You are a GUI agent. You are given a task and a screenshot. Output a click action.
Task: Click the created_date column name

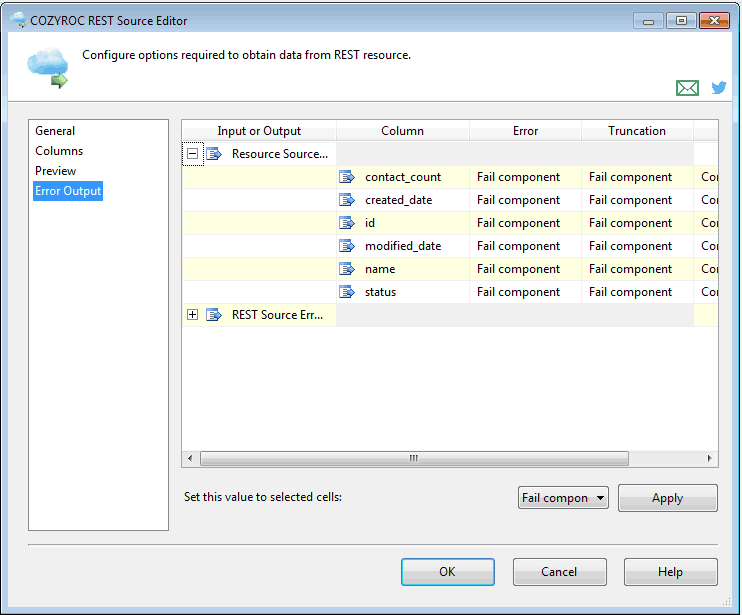(398, 200)
